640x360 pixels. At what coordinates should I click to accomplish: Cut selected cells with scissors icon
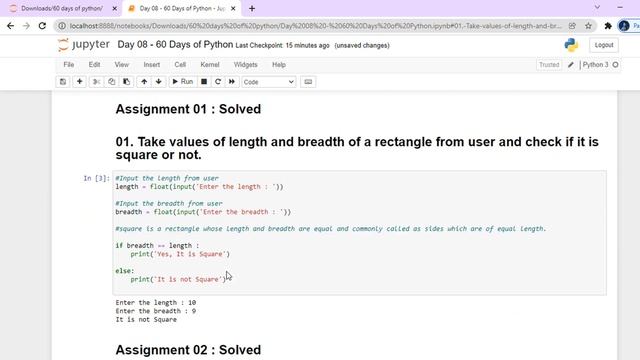tap(96, 82)
